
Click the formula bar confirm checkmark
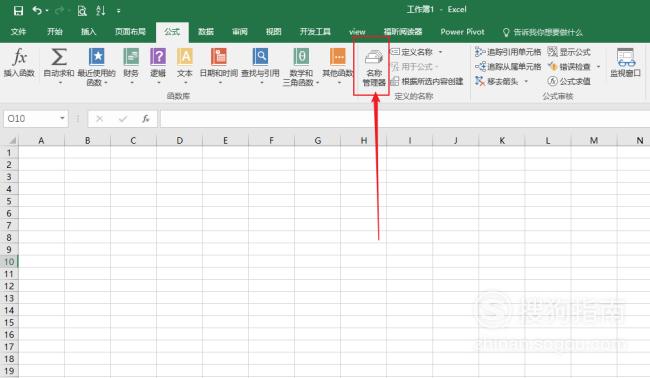pos(123,119)
